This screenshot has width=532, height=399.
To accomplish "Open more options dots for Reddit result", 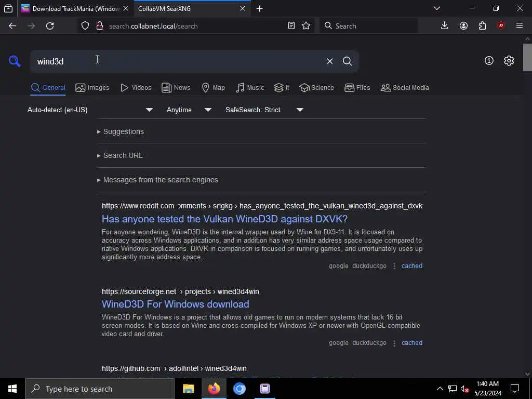I will point(394,267).
